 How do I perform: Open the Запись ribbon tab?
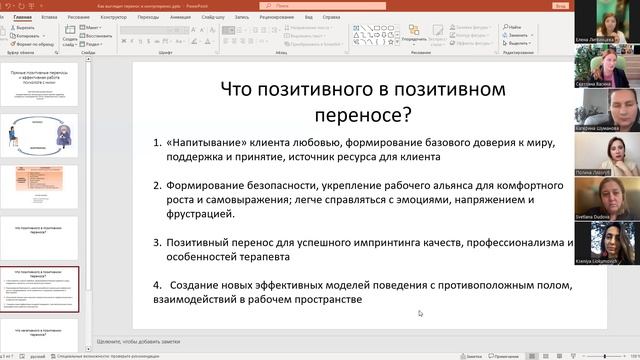[242, 17]
